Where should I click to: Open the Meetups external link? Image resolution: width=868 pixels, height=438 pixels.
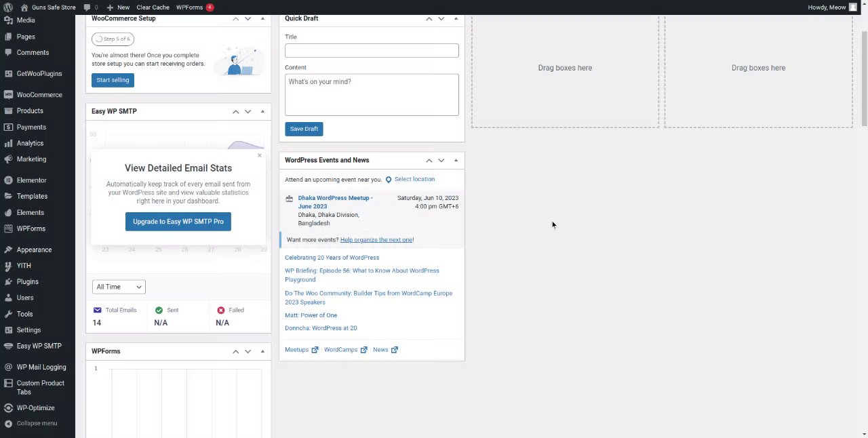click(x=301, y=350)
